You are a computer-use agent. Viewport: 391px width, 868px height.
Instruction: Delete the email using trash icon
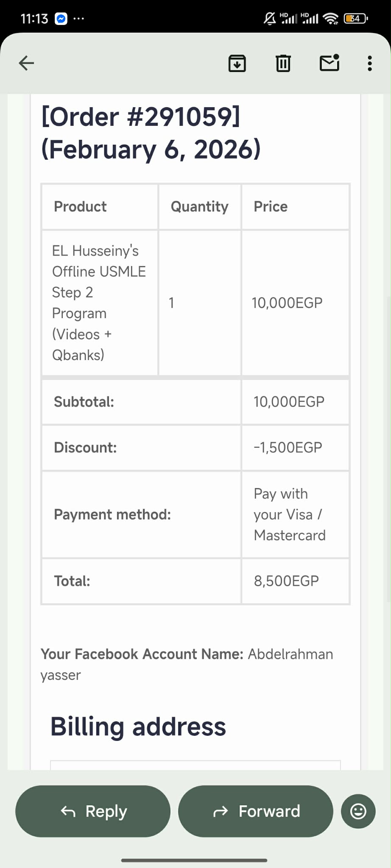tap(283, 64)
